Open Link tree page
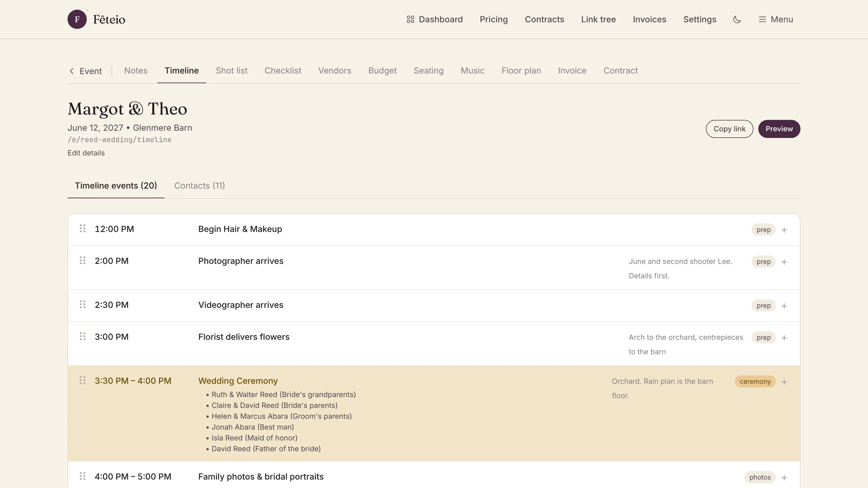This screenshot has width=868, height=488. [599, 19]
